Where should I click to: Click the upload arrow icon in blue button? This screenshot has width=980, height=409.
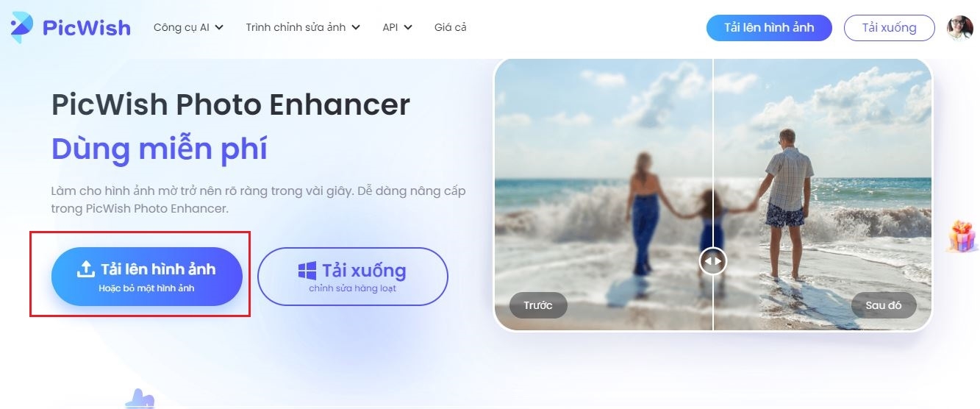click(x=86, y=269)
